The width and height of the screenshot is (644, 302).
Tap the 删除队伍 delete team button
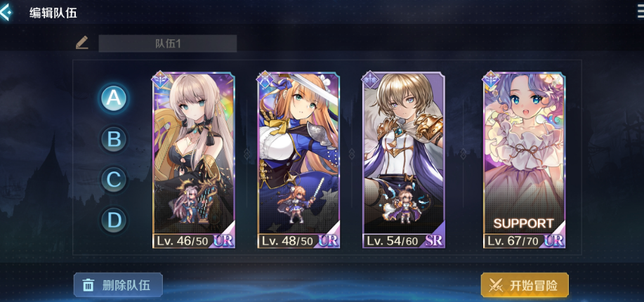tap(118, 285)
